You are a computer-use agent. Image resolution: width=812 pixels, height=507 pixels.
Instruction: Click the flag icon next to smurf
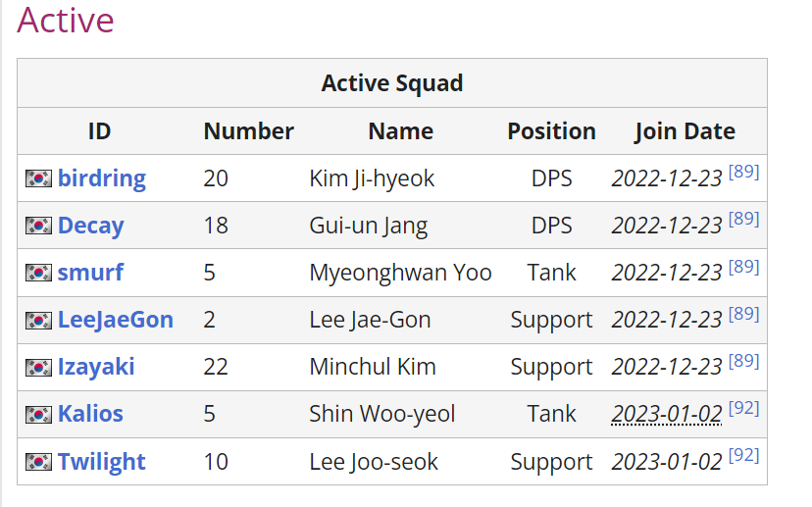tap(38, 273)
